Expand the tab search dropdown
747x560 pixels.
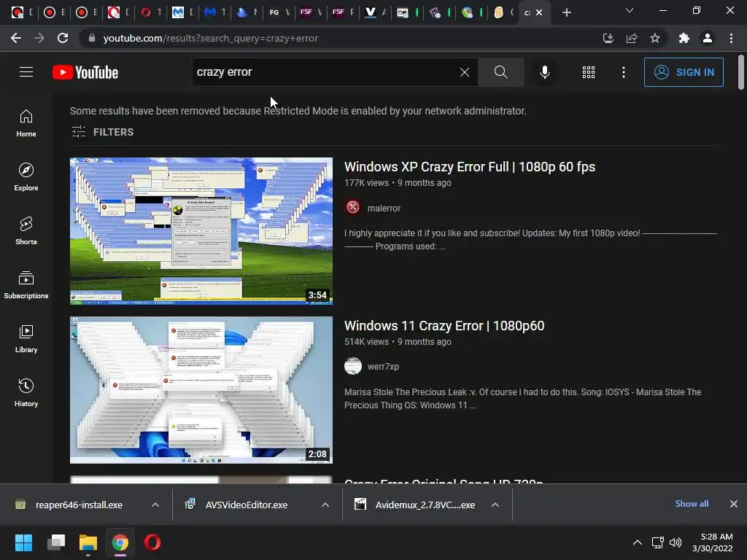coord(630,10)
